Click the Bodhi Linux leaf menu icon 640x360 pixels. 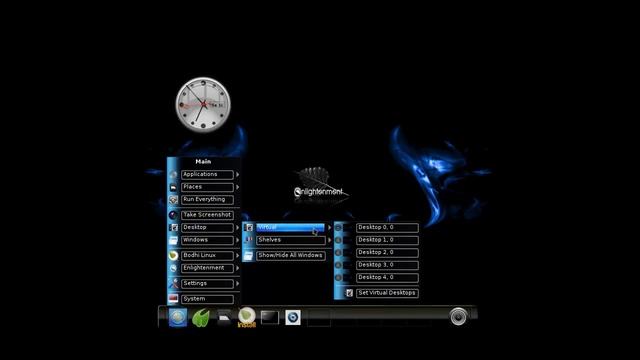click(173, 256)
